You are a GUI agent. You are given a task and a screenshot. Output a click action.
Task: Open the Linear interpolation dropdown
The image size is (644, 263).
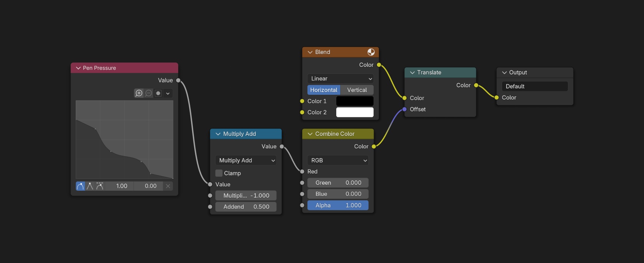(340, 79)
